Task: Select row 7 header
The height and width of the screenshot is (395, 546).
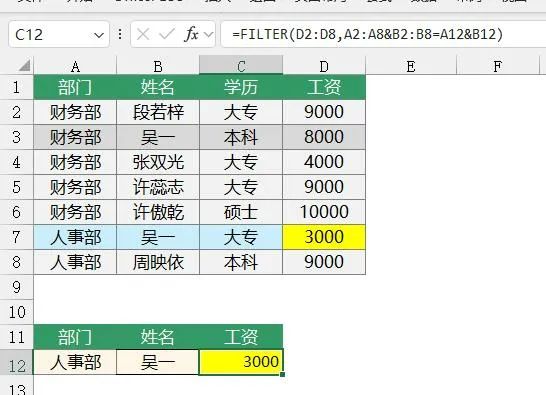Action: pyautogui.click(x=16, y=237)
